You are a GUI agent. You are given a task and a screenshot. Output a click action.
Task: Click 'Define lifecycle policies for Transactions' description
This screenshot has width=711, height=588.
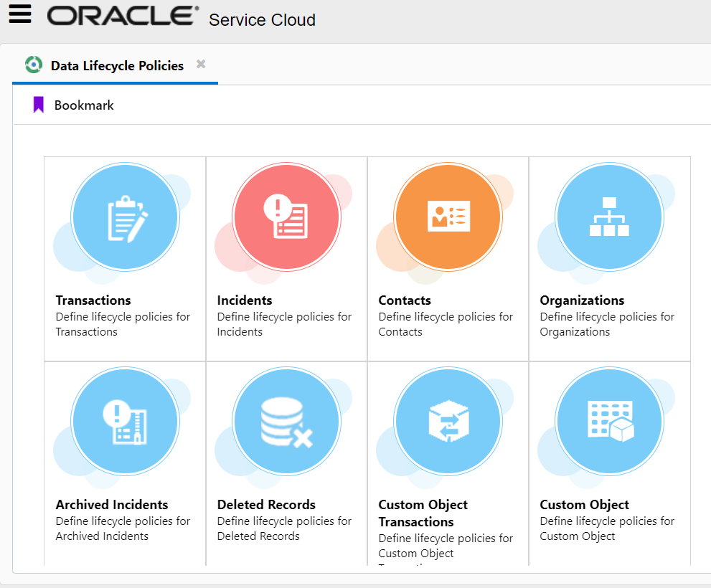(123, 324)
